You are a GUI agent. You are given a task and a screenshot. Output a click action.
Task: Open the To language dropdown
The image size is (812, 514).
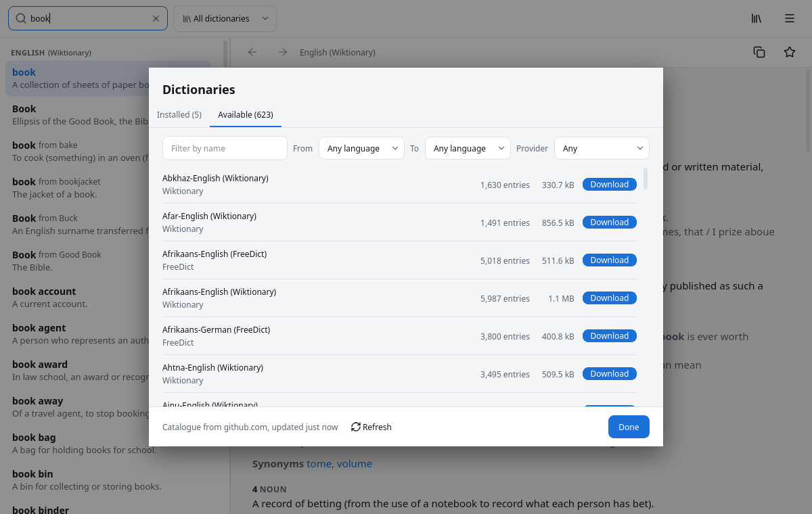[x=468, y=148]
